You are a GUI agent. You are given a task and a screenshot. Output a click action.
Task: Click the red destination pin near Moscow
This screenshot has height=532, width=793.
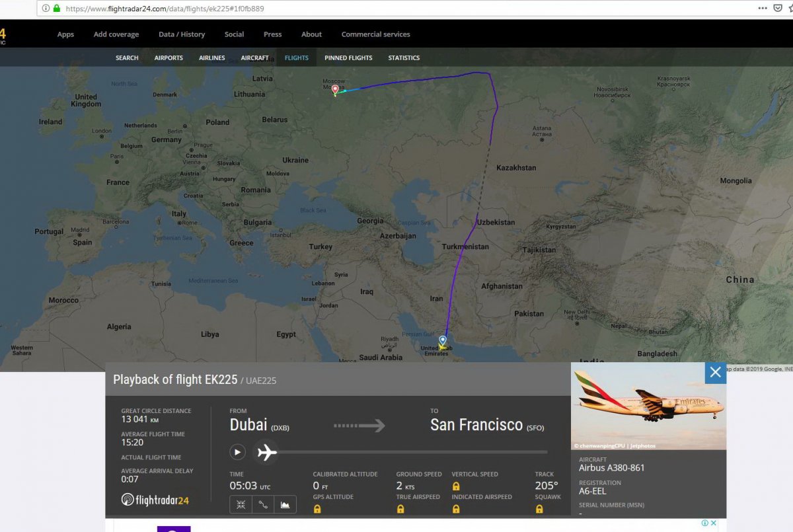click(x=335, y=90)
